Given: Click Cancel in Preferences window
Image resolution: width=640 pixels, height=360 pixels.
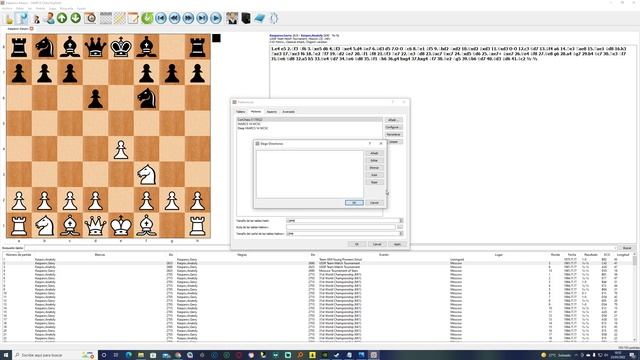Looking at the screenshot, I should [x=377, y=244].
